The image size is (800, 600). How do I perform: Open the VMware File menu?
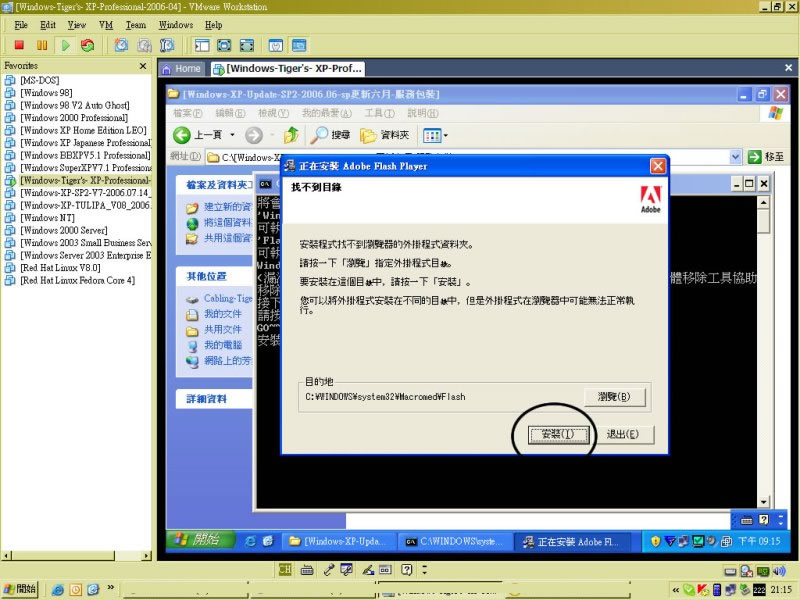pos(21,25)
